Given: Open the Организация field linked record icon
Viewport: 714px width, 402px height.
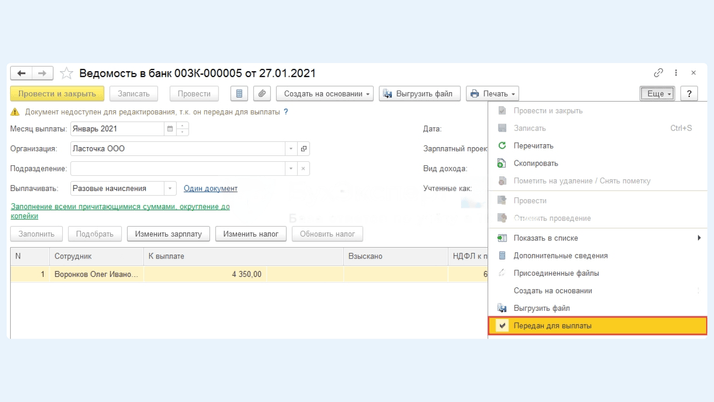Looking at the screenshot, I should [x=304, y=149].
